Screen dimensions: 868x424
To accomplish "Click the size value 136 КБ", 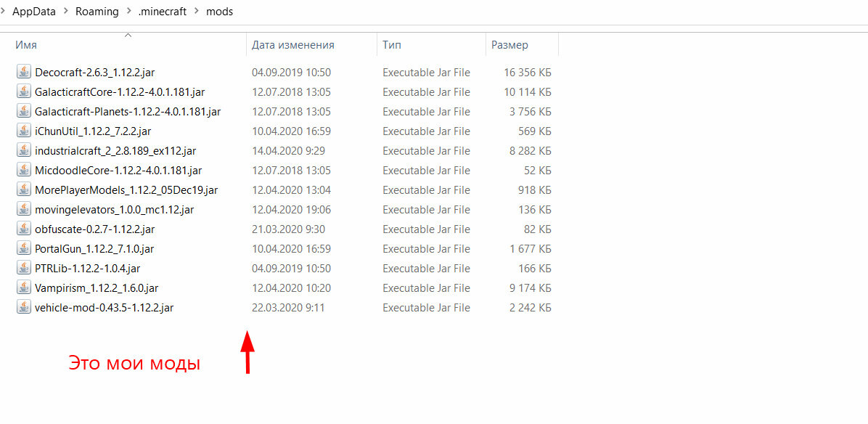I will point(535,209).
